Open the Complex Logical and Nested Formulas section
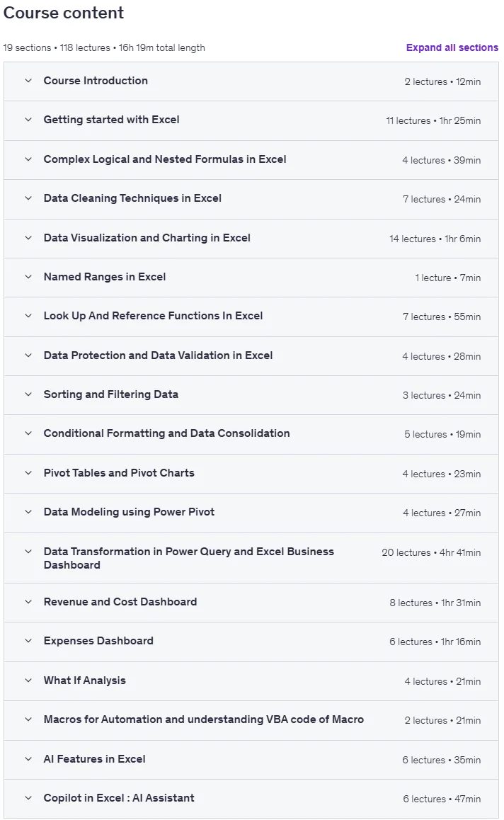The width and height of the screenshot is (504, 820). point(251,160)
